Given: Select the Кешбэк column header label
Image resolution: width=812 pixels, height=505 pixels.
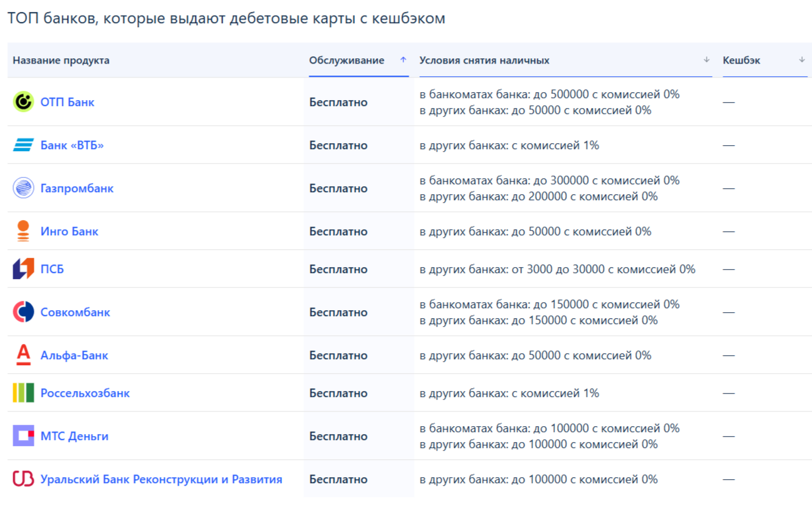Looking at the screenshot, I should tap(741, 60).
